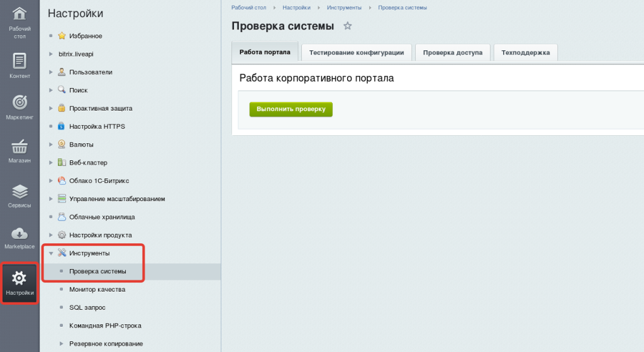Click the Настройки продукта gear icon

62,234
